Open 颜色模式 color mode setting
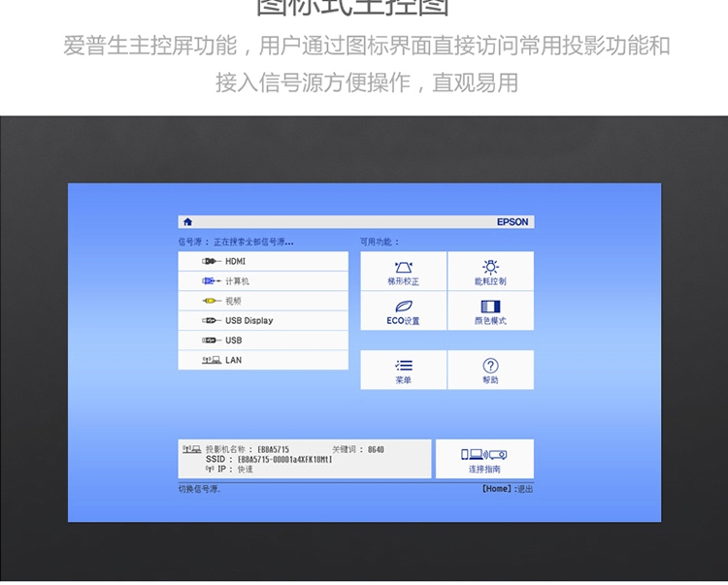 (x=490, y=311)
